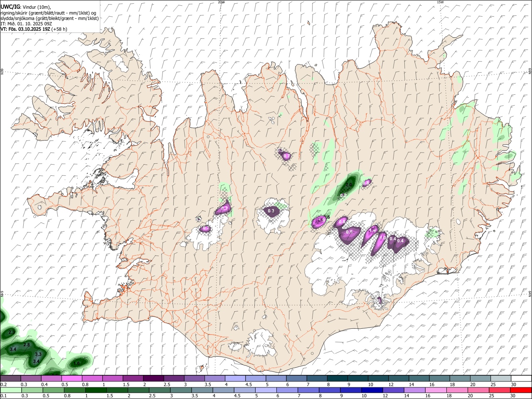Pick the white top-row swatch starting at 30
This screenshot has width=532, height=399.
[x=521, y=378]
